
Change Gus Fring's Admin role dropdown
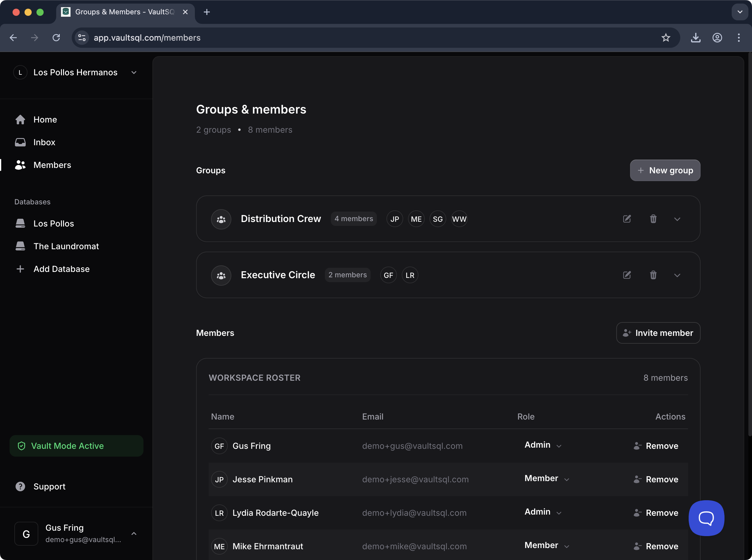tap(543, 445)
